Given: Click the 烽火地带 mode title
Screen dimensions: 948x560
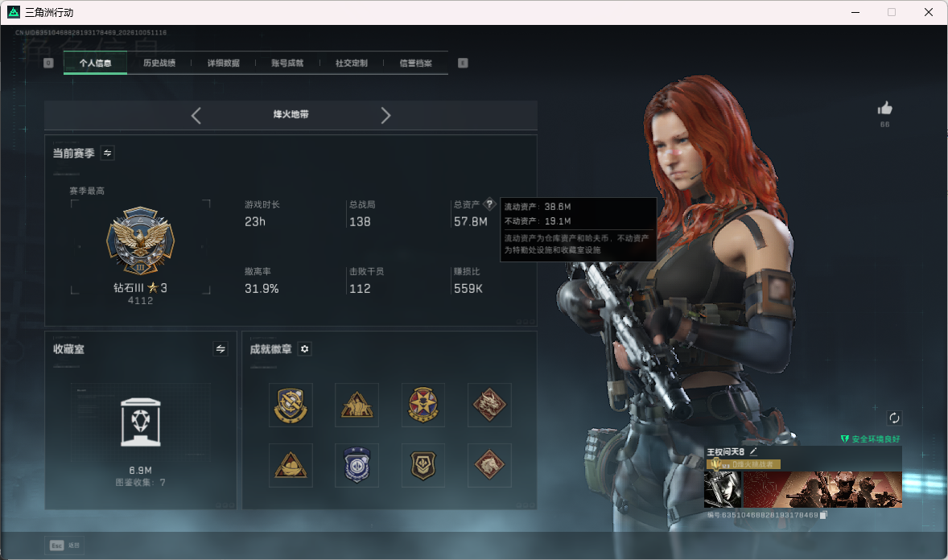Looking at the screenshot, I should click(291, 114).
